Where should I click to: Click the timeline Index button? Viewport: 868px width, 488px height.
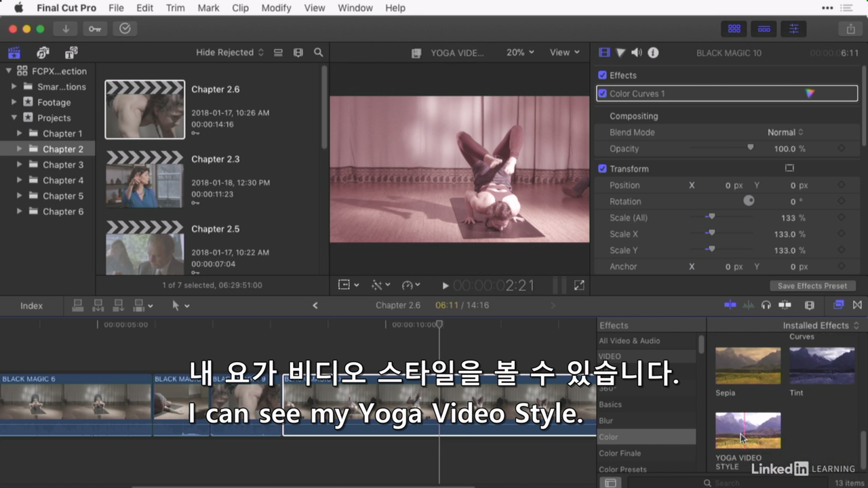click(x=31, y=306)
